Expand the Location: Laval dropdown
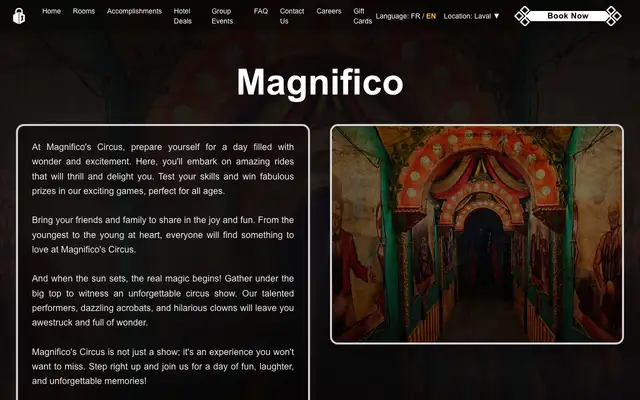This screenshot has width=640, height=400. [x=471, y=16]
